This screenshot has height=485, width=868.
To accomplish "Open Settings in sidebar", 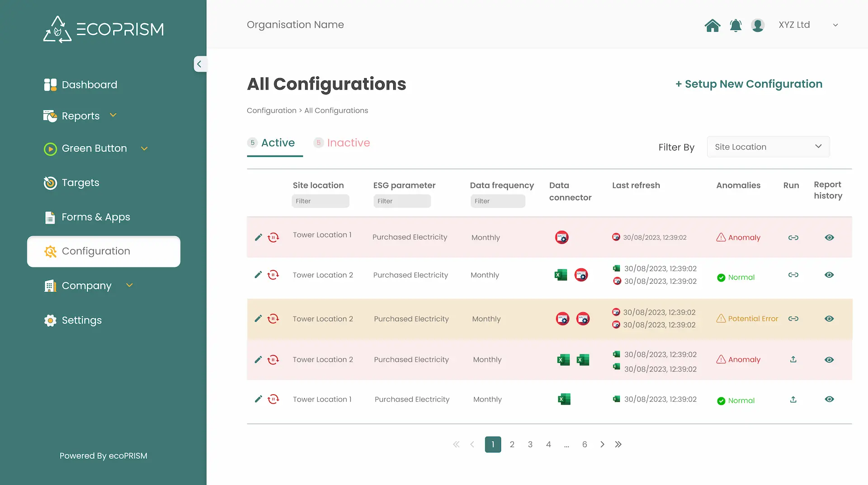I will point(73,320).
